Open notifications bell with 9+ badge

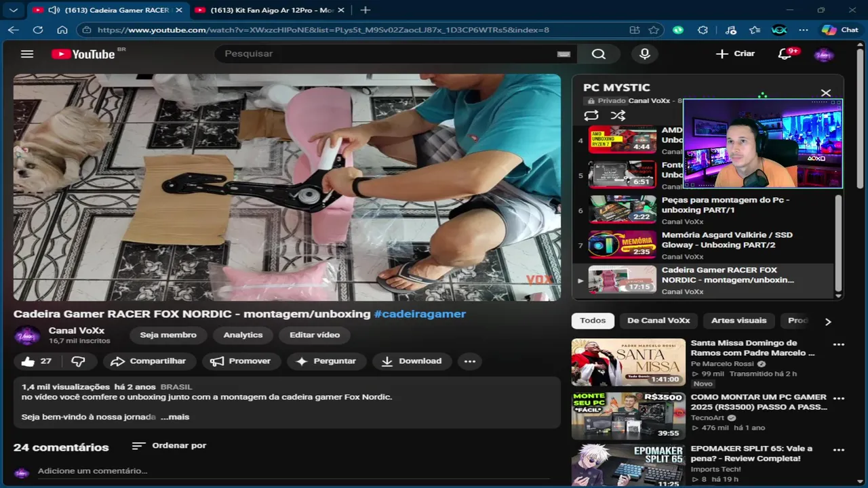pos(785,54)
